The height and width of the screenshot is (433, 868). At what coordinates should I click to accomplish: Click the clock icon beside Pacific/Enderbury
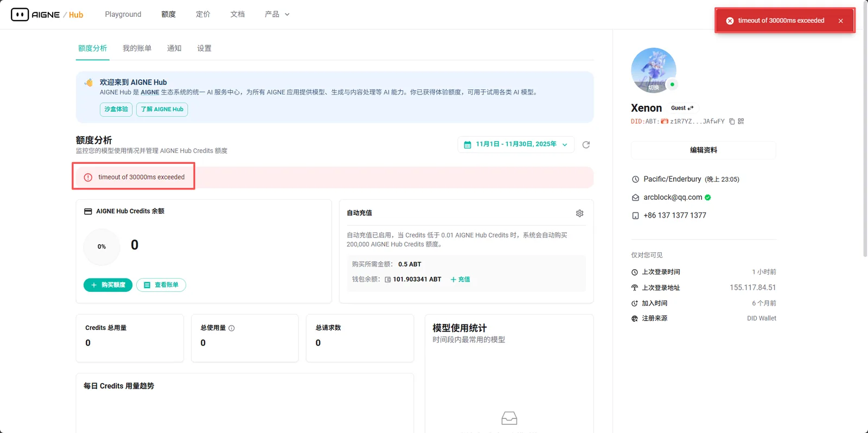point(635,180)
